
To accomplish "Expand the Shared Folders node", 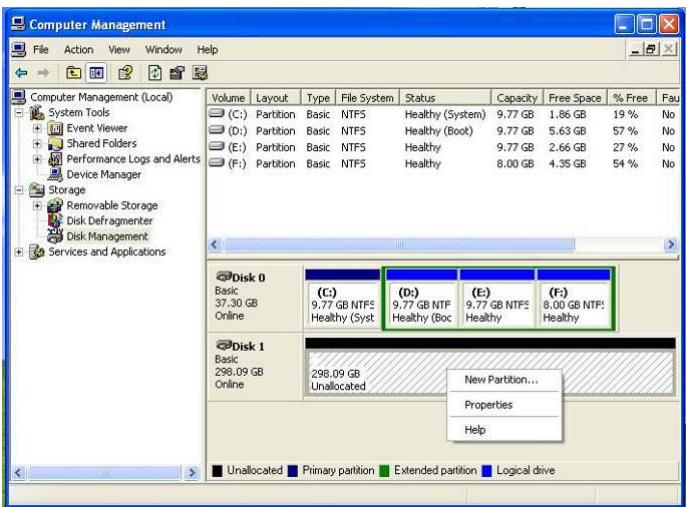I will tap(37, 144).
